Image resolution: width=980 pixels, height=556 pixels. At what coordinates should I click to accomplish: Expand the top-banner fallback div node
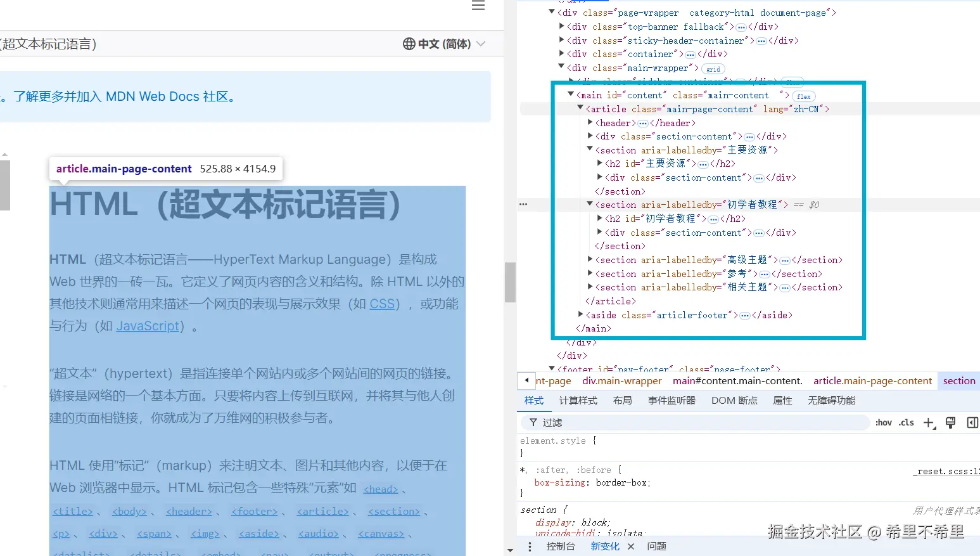tap(562, 26)
